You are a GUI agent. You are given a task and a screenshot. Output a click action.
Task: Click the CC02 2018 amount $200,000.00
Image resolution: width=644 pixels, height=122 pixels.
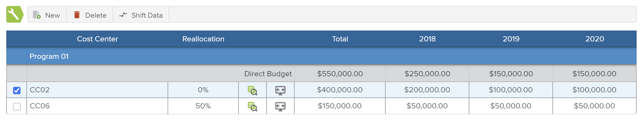427,90
